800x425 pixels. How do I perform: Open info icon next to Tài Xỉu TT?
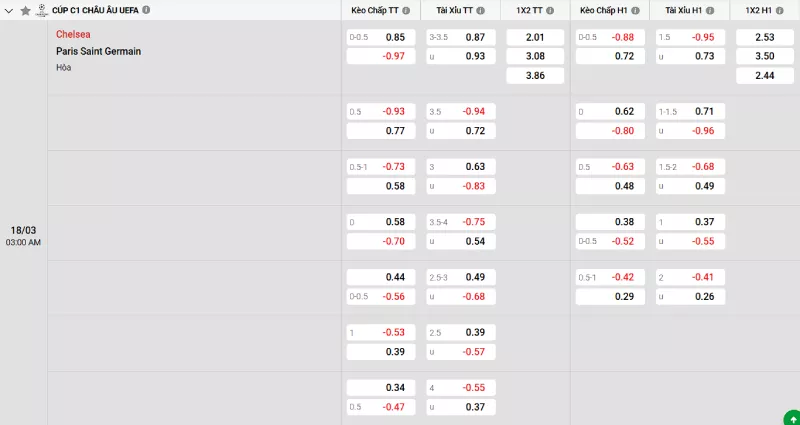click(x=481, y=10)
